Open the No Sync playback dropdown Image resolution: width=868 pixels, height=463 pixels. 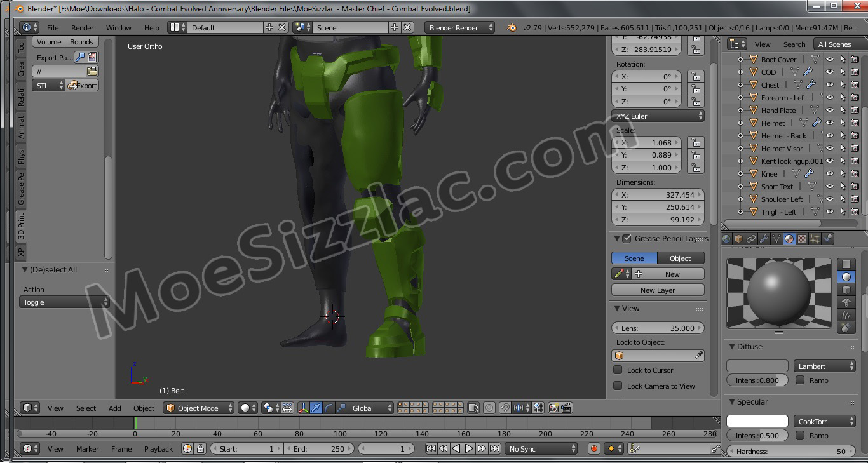(541, 448)
